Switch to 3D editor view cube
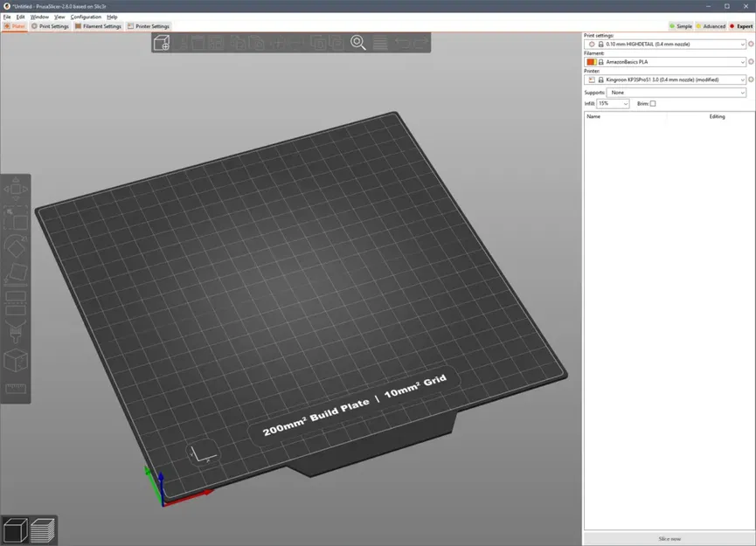 click(16, 529)
